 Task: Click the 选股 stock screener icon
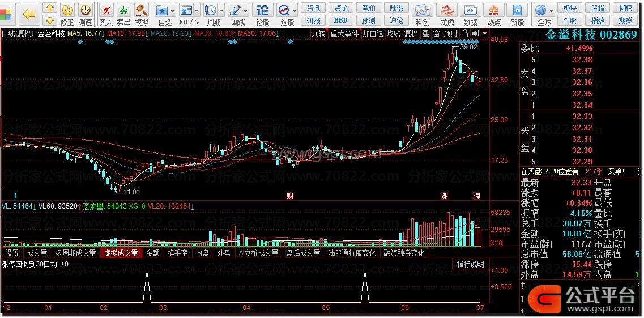pos(284,10)
